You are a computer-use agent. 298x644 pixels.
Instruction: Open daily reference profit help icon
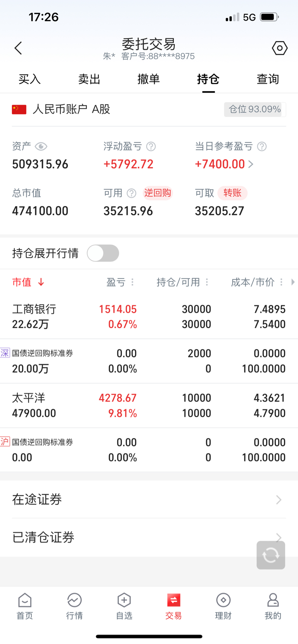(x=262, y=146)
